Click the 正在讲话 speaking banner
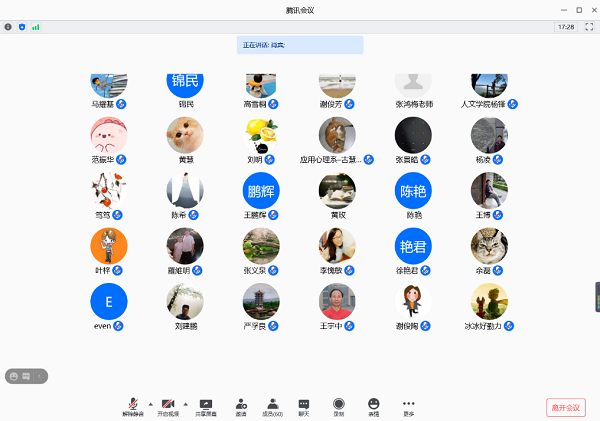Screen dimensions: 600x421 pos(300,45)
